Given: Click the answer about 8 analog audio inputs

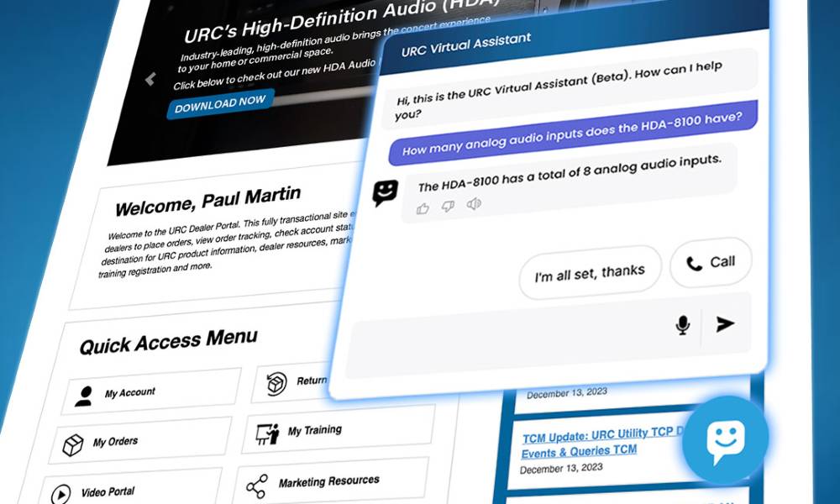Looking at the screenshot, I should [570, 174].
